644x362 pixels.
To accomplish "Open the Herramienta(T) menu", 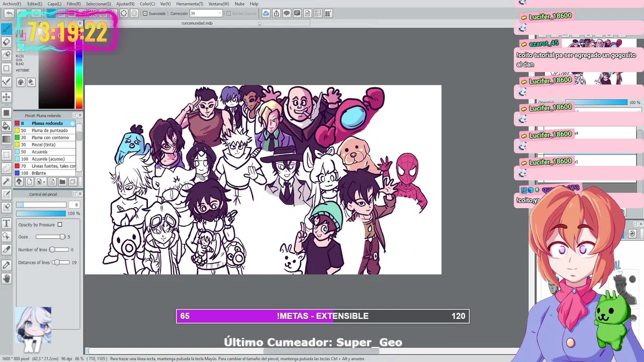I will pyautogui.click(x=190, y=4).
